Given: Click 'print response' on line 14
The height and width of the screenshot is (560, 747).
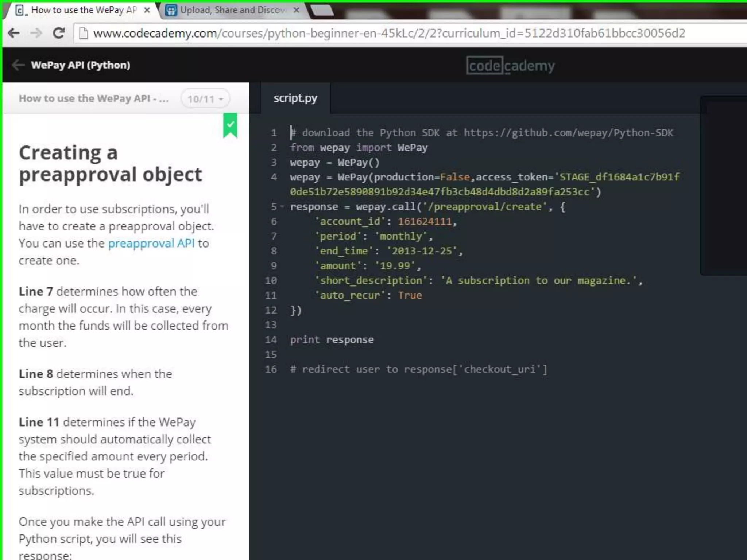Looking at the screenshot, I should click(332, 340).
